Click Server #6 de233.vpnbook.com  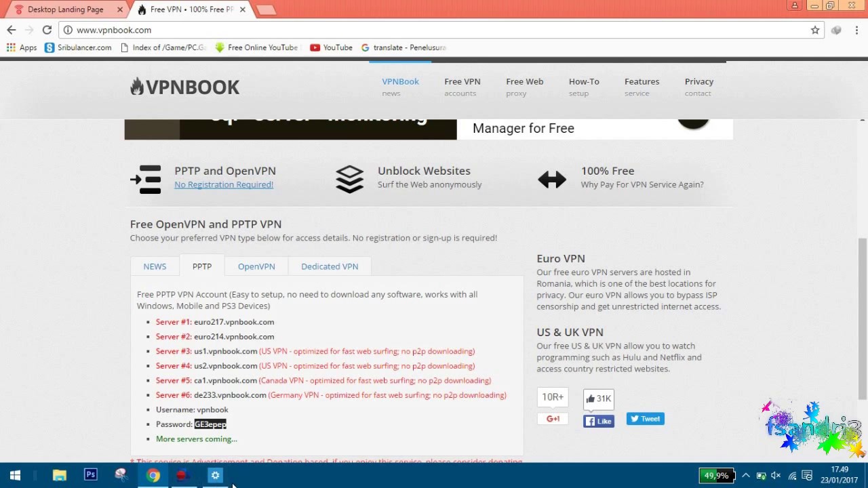[331, 395]
